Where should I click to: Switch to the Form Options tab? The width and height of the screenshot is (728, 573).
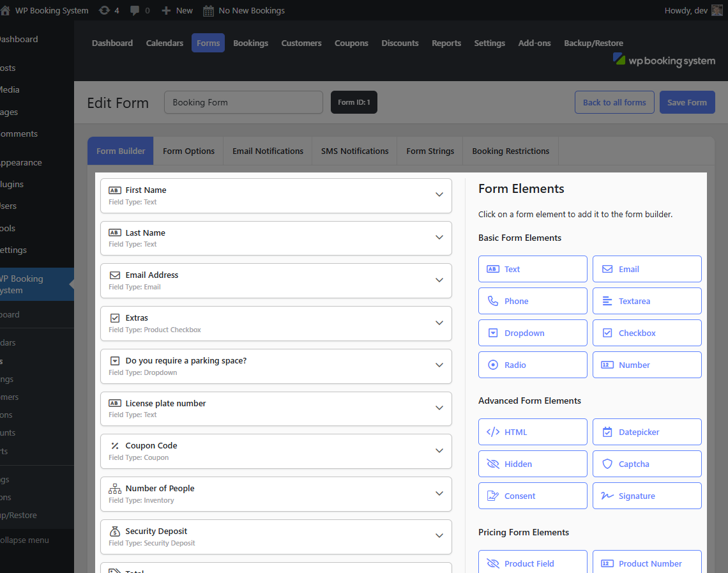coord(188,151)
